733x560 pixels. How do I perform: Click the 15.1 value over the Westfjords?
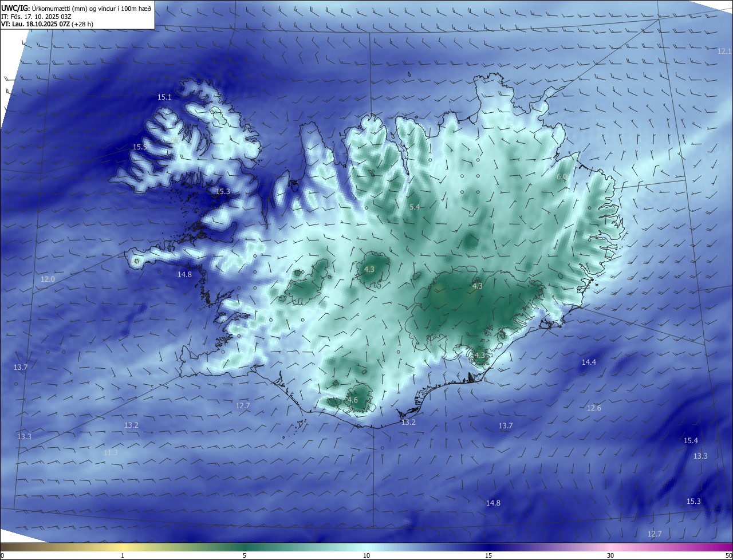pos(165,97)
